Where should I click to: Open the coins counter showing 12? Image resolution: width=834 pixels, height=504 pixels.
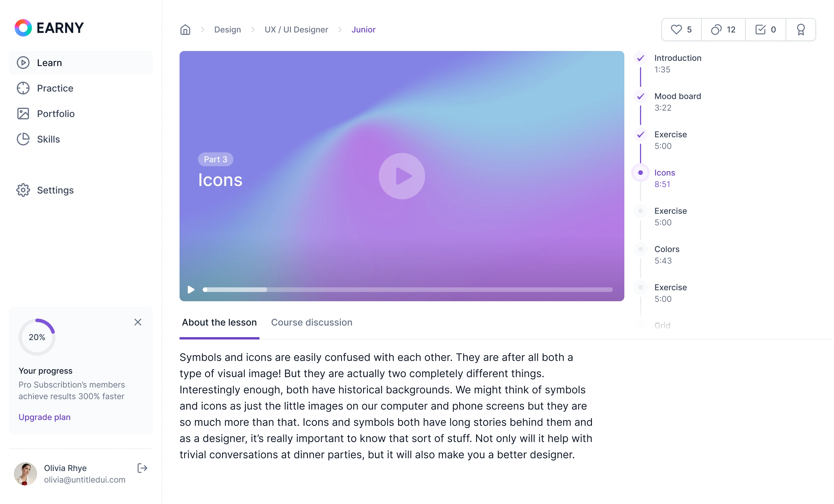coord(723,30)
